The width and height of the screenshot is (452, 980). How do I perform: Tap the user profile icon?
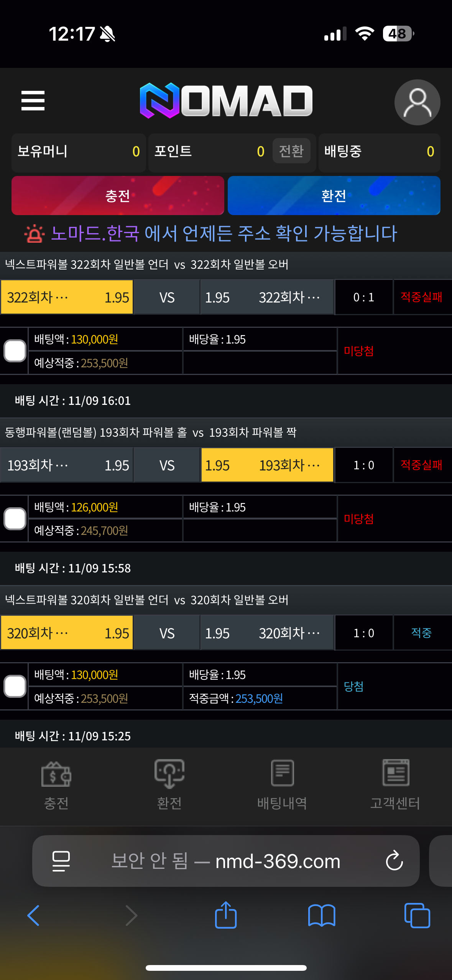[x=417, y=102]
